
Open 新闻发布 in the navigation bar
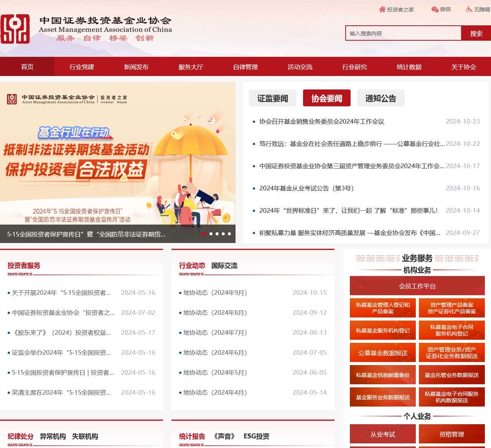pyautogui.click(x=136, y=67)
